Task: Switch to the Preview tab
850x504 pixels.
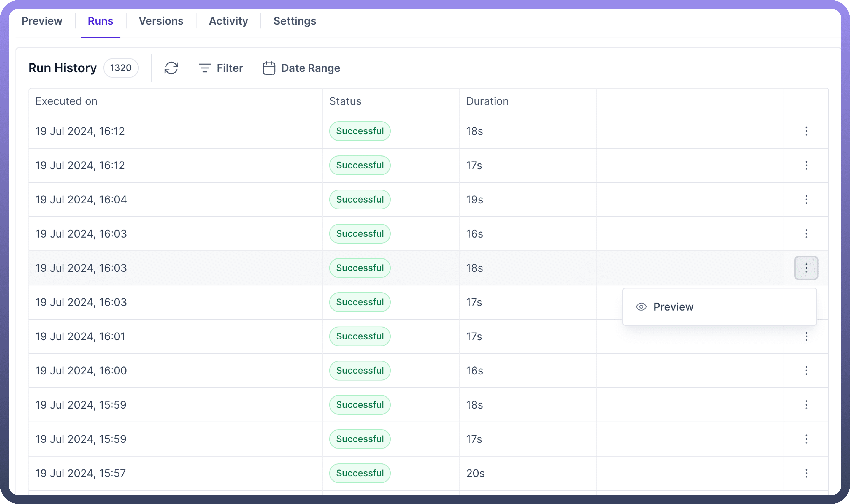Action: coord(42,21)
